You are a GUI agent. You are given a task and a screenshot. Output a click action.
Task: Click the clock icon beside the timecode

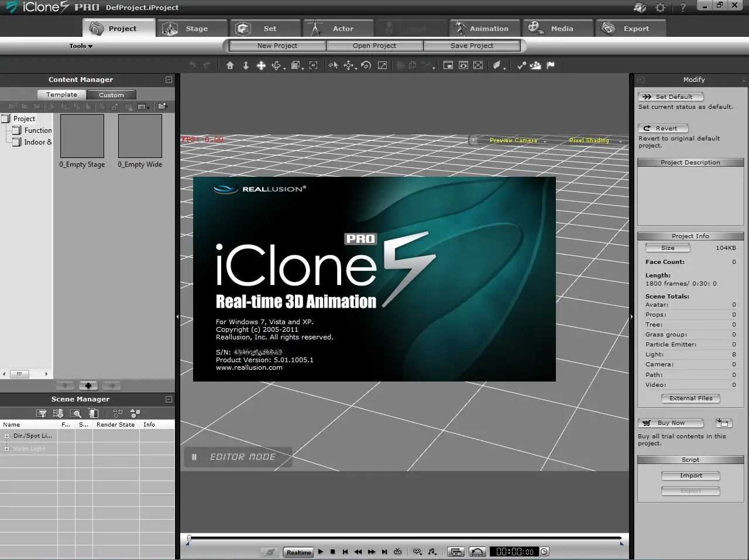(x=544, y=552)
